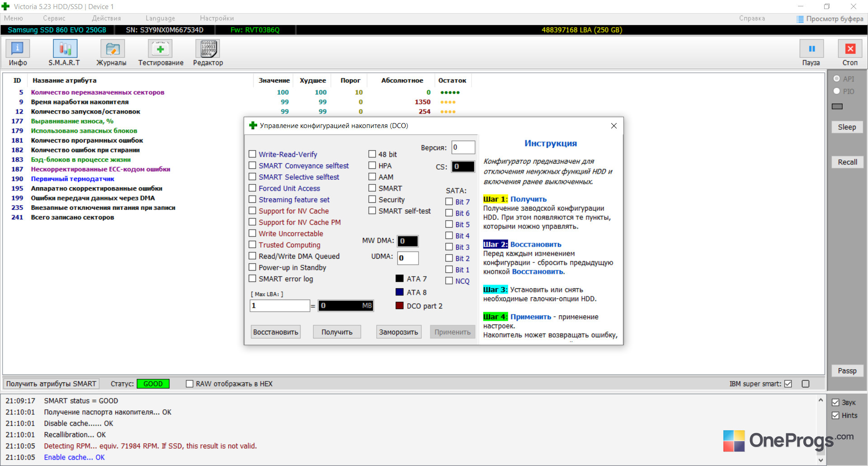Screen dimensions: 868x466
Task: Click the red Стоп icon
Action: [850, 49]
